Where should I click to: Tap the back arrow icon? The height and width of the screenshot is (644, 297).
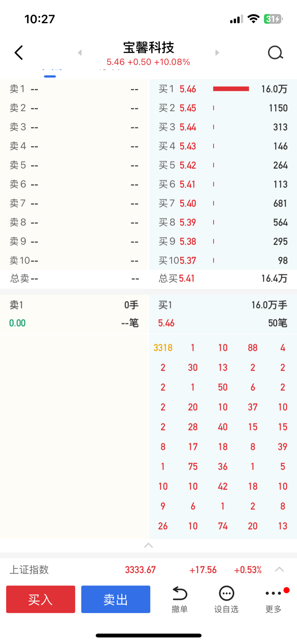19,53
